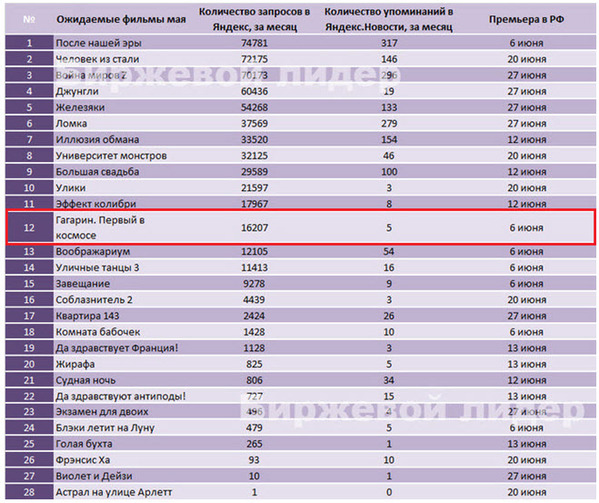Select the 'Блэки летит на Луну' title
Viewport: 599px width, 503px height.
click(105, 428)
